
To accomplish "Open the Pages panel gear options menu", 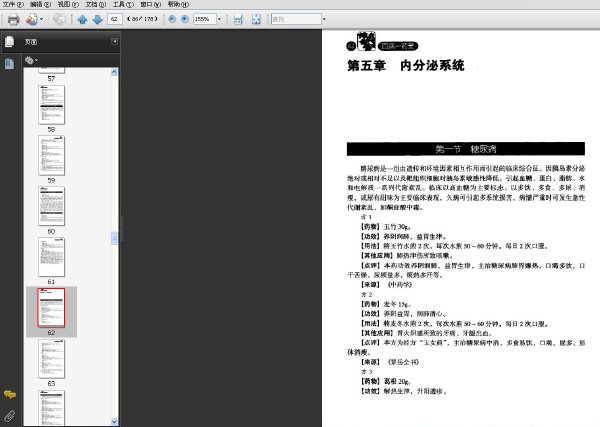I will (31, 60).
